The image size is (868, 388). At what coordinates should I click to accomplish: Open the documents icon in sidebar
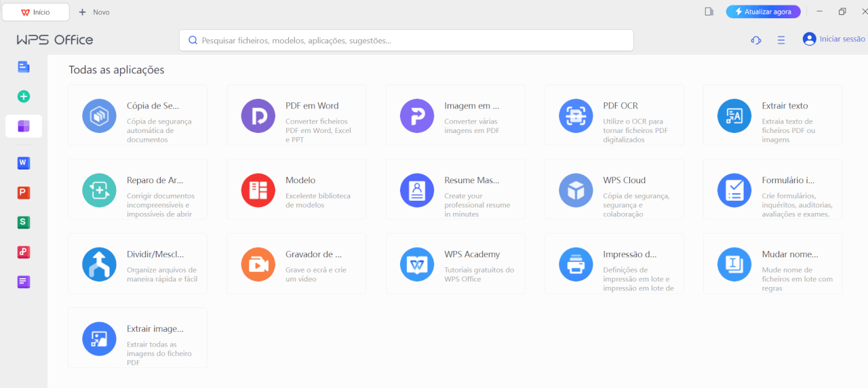click(24, 66)
